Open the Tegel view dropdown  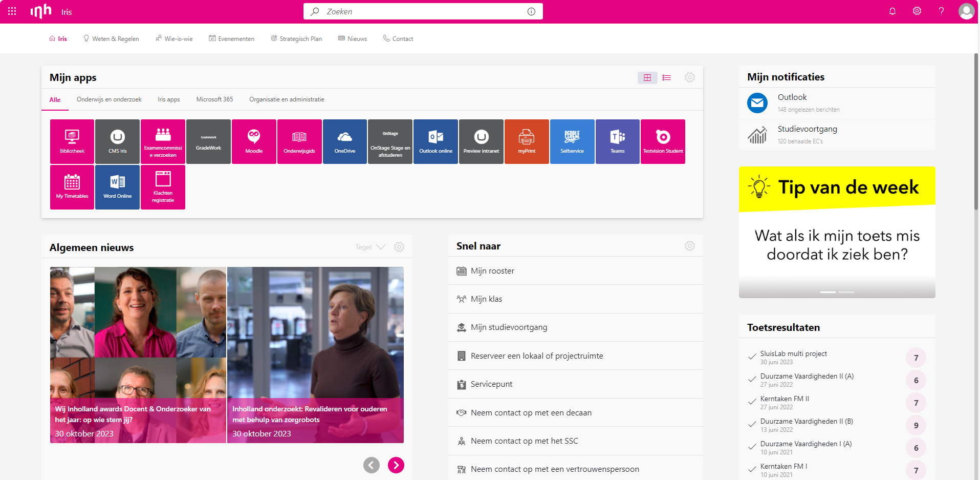click(x=371, y=247)
